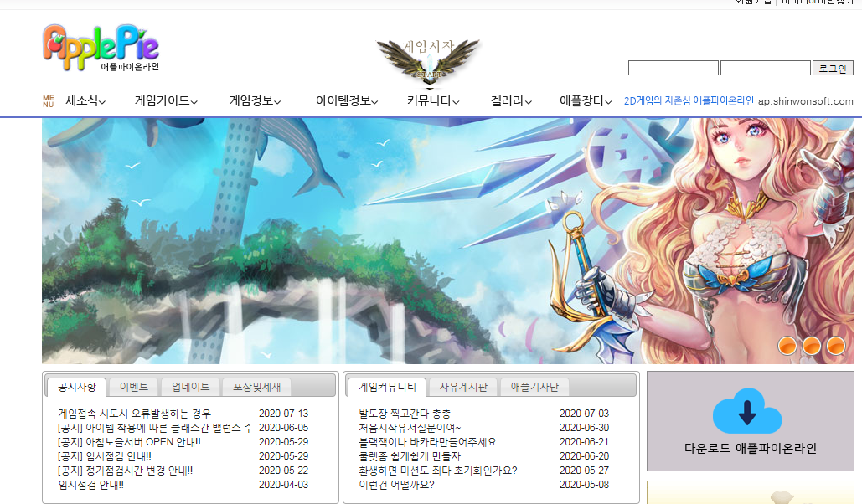The height and width of the screenshot is (504, 862).
Task: Open the 2020-04-03 임시점검 안내!! notice
Action: [90, 485]
